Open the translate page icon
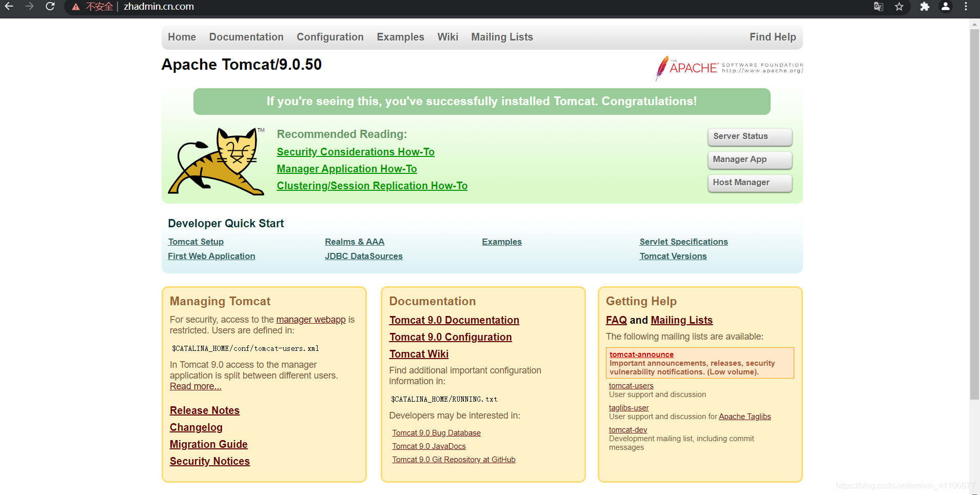Image resolution: width=980 pixels, height=495 pixels. [878, 7]
